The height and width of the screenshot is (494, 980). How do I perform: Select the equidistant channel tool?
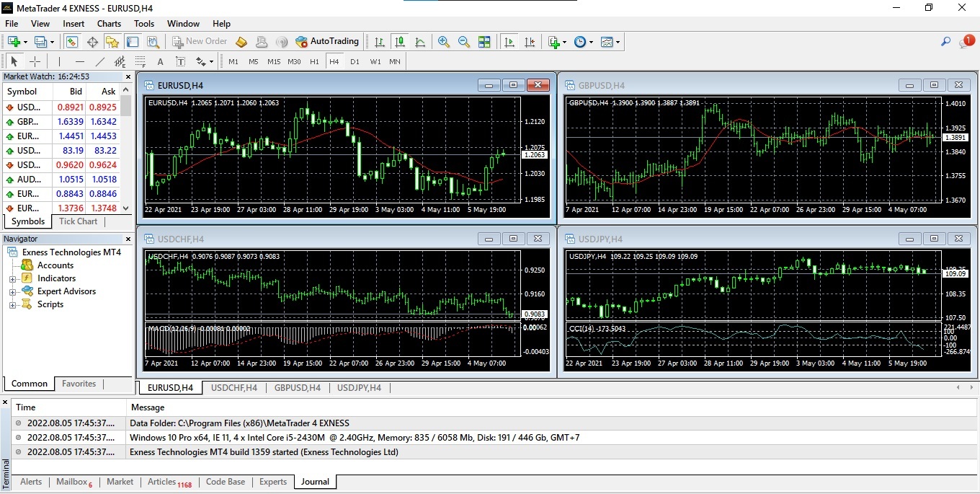point(120,61)
